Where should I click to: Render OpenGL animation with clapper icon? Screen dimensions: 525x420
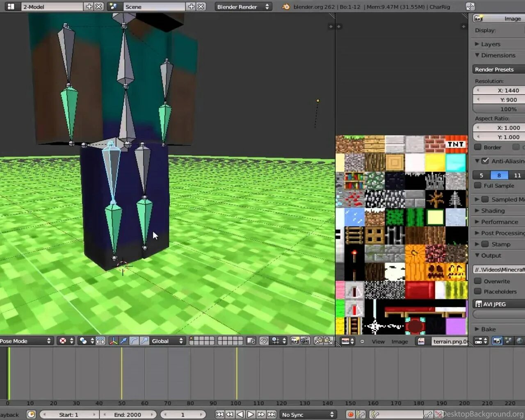[305, 341]
